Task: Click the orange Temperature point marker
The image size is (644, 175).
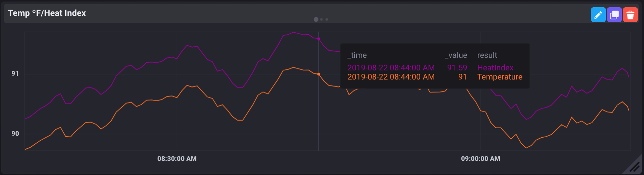Action: click(x=319, y=74)
